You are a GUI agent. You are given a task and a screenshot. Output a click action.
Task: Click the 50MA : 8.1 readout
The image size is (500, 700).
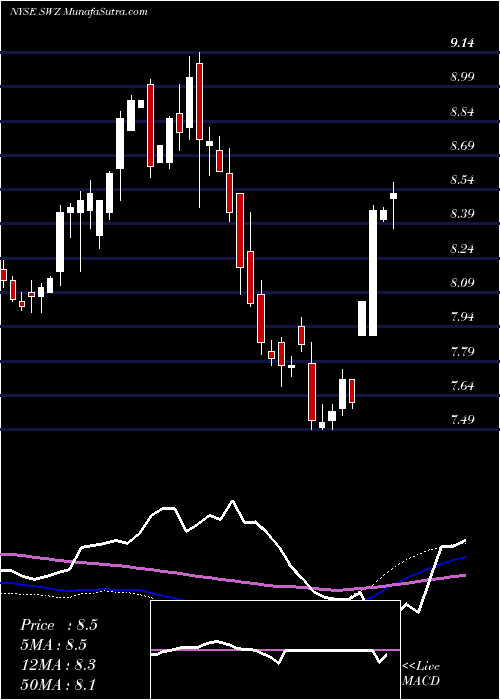pyautogui.click(x=58, y=684)
